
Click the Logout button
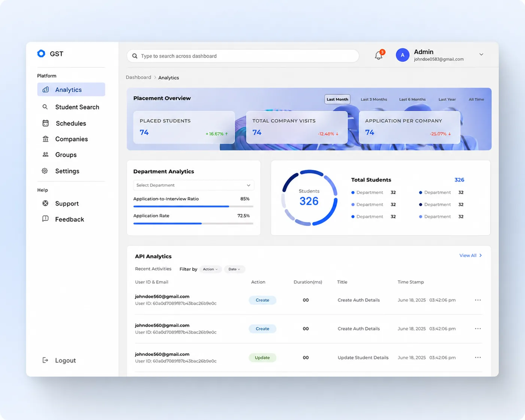pyautogui.click(x=59, y=360)
